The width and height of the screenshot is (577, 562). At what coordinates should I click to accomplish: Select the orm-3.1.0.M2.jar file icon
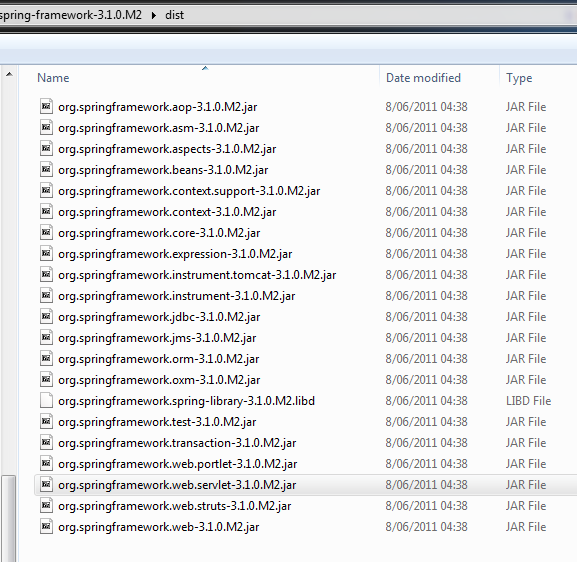46,358
